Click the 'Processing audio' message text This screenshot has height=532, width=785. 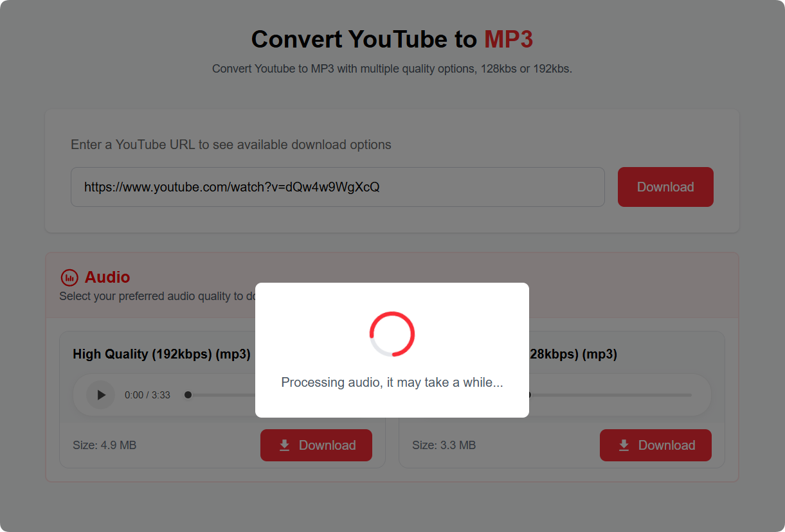pyautogui.click(x=392, y=382)
